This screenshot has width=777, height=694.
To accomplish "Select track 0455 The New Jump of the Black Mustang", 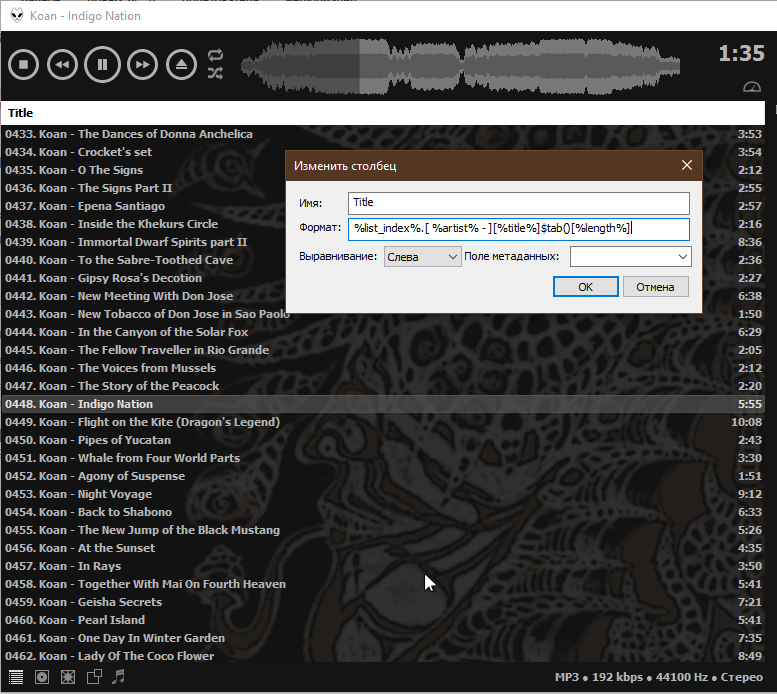I will [x=383, y=530].
